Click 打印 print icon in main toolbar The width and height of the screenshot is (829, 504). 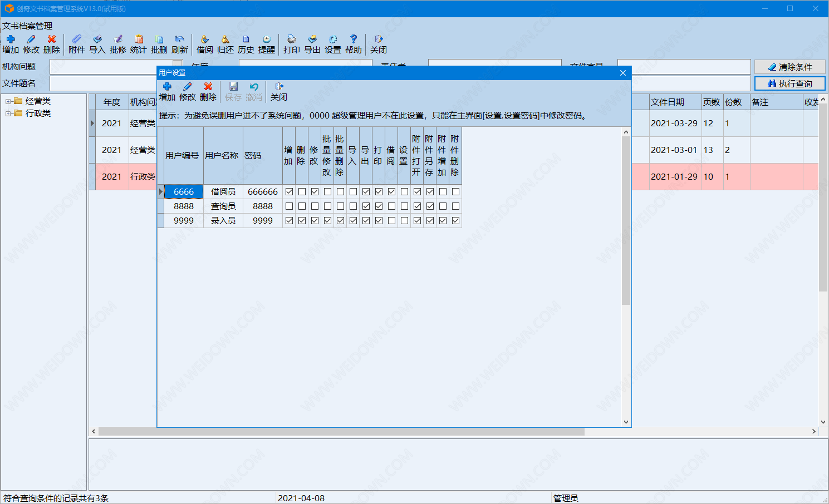pos(292,44)
